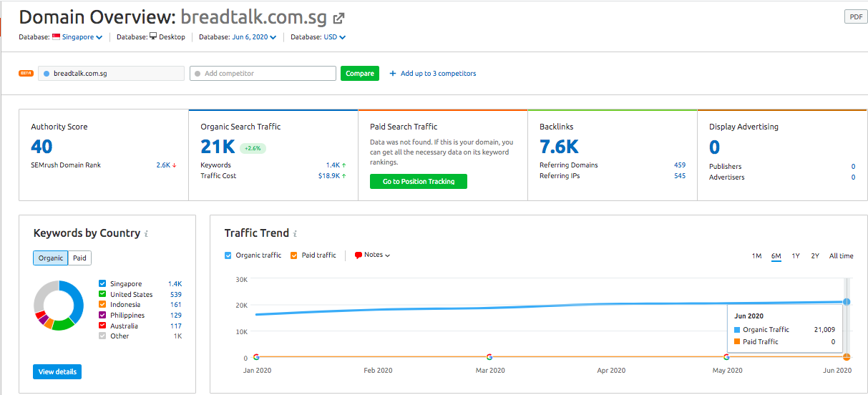Click Australia keywords count 117

click(176, 326)
